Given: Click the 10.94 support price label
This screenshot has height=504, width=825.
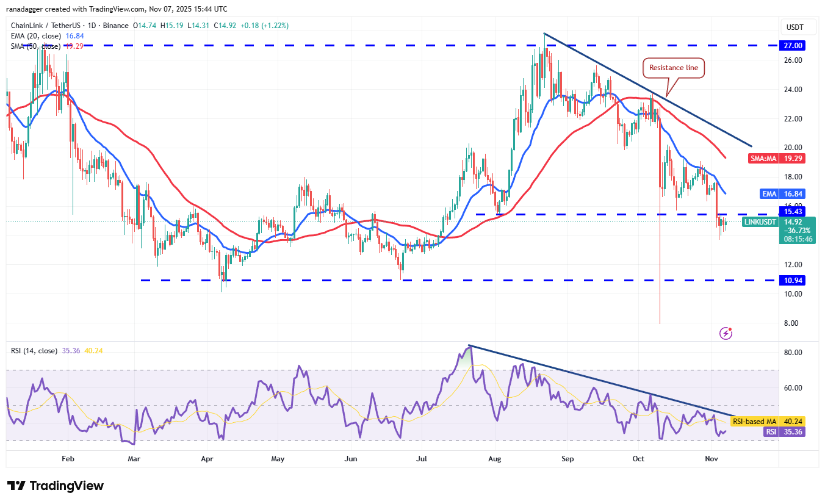Looking at the screenshot, I should pos(791,280).
